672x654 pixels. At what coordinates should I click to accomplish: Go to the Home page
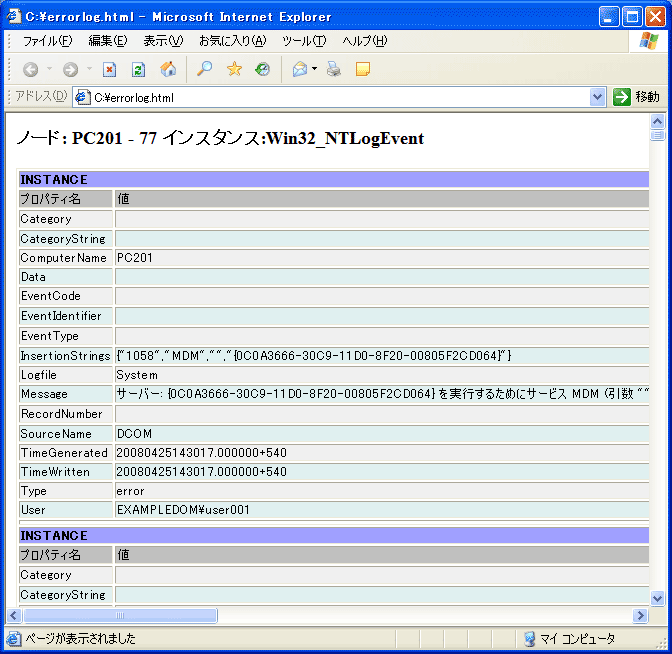pos(168,70)
